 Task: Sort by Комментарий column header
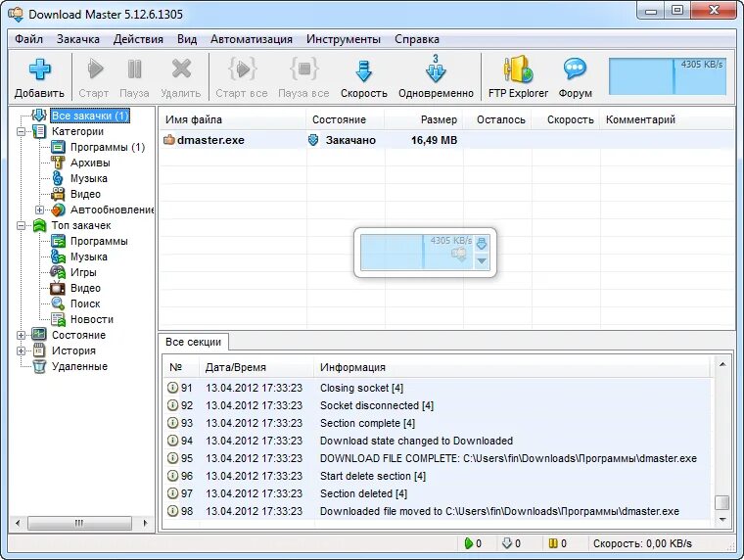tap(667, 119)
